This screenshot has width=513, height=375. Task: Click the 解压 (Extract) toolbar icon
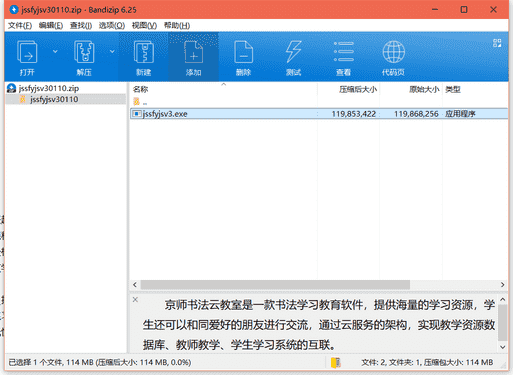84,57
